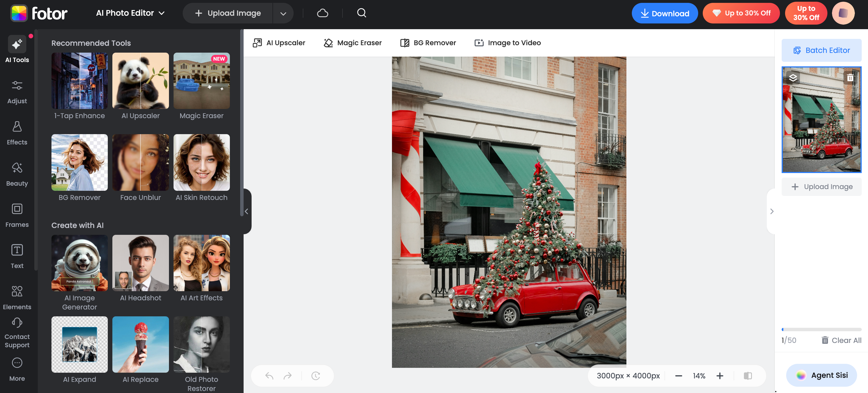Click the undo arrow

click(x=269, y=376)
